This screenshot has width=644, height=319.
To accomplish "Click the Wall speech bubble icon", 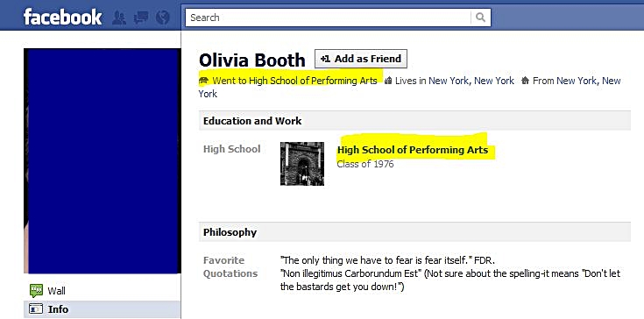I will [x=36, y=291].
